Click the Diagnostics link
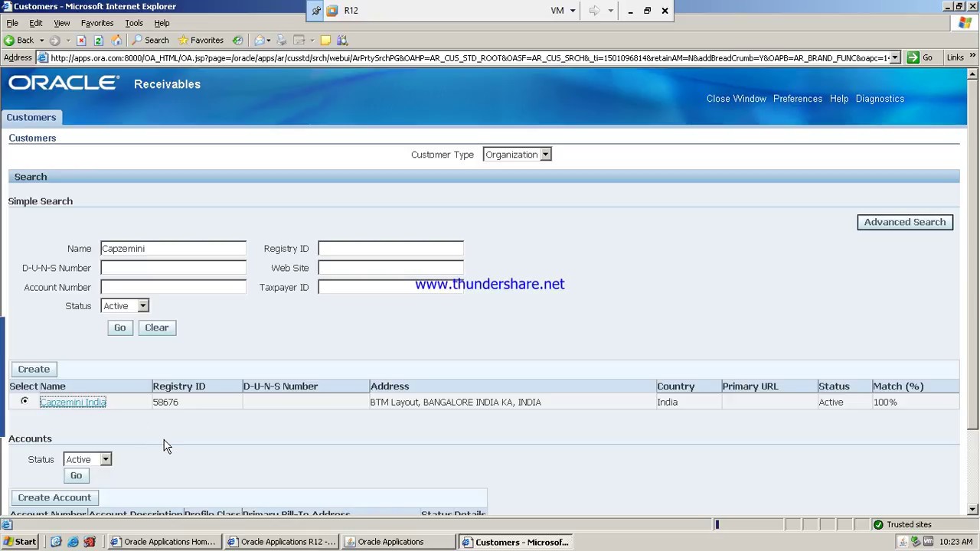Image resolution: width=980 pixels, height=551 pixels. click(x=880, y=99)
